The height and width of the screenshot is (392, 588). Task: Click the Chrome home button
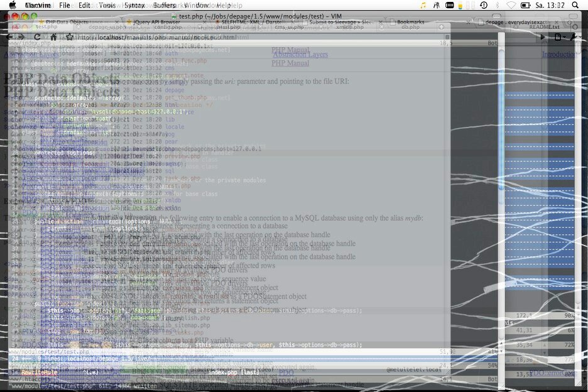pos(53,37)
